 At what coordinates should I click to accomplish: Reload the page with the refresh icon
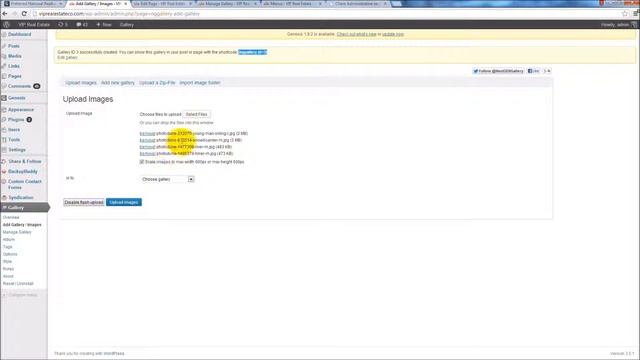point(24,13)
